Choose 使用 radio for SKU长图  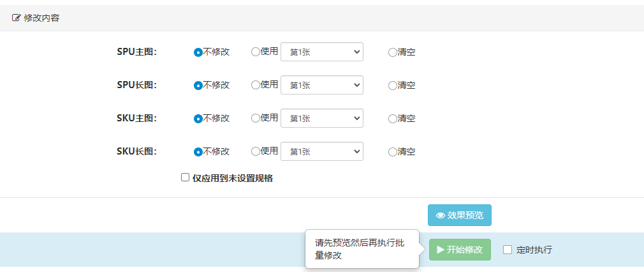(x=256, y=151)
